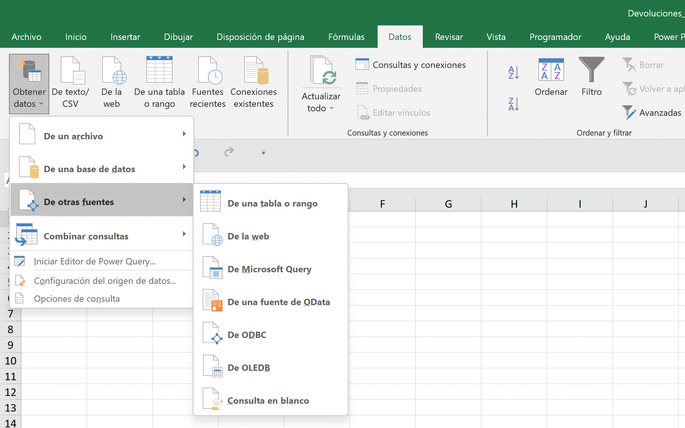The width and height of the screenshot is (685, 428).
Task: Select column F header
Action: [382, 204]
